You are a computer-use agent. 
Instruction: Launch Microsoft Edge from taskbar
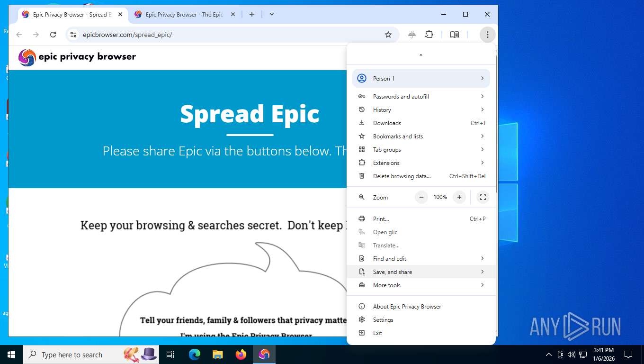[195, 355]
